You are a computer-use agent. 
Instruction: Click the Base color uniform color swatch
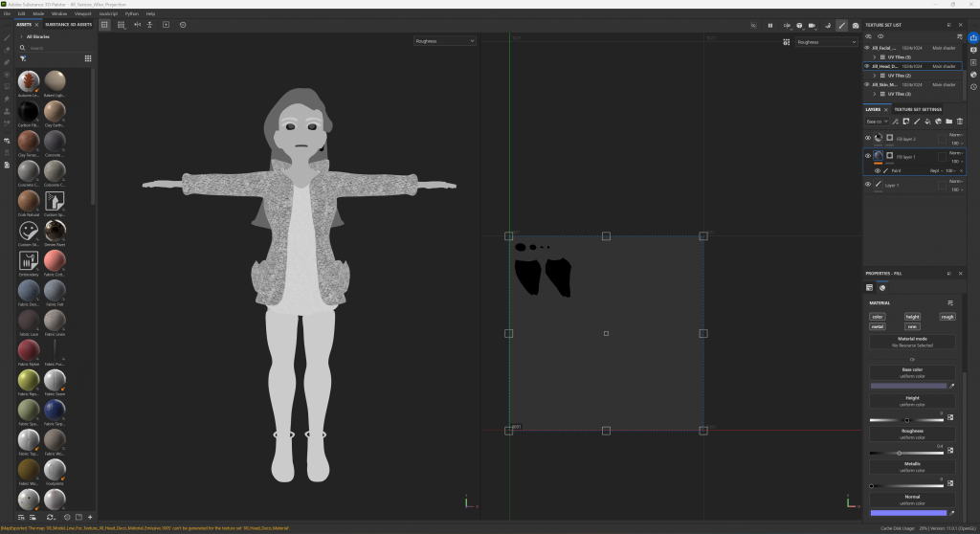pyautogui.click(x=907, y=386)
